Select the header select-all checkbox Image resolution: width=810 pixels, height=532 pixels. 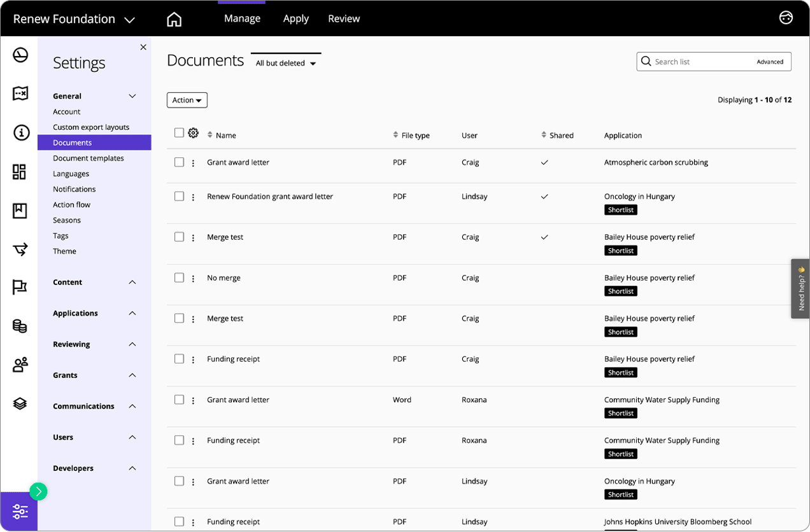pos(179,133)
